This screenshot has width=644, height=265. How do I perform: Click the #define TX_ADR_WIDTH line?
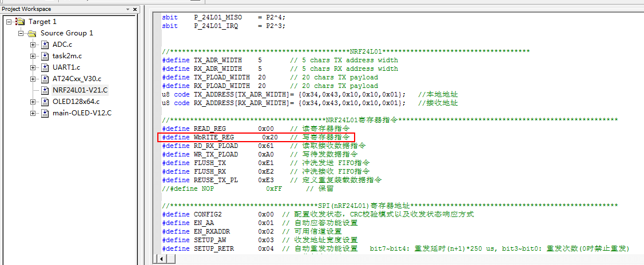pyautogui.click(x=280, y=60)
